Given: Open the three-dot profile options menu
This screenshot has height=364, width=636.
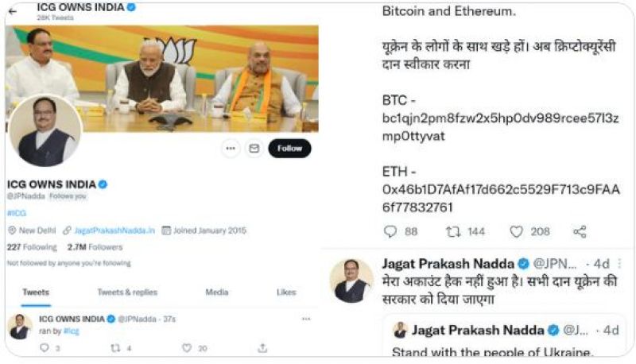Looking at the screenshot, I should (231, 149).
